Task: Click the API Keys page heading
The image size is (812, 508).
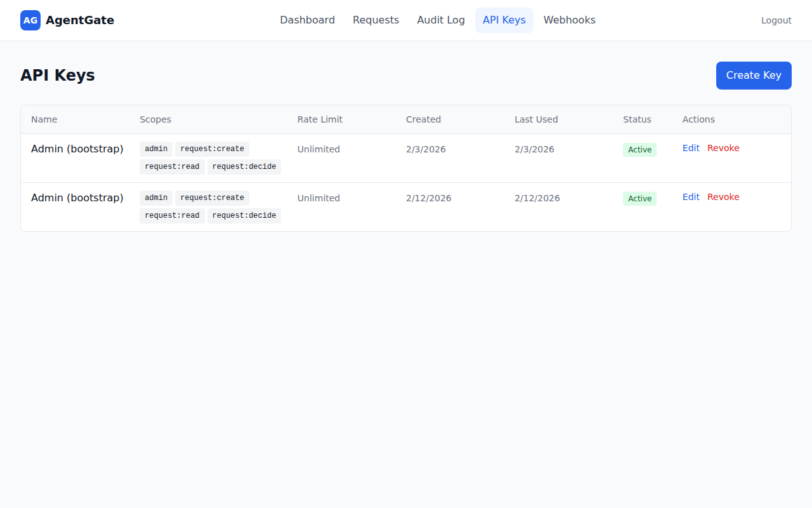Action: point(58,75)
